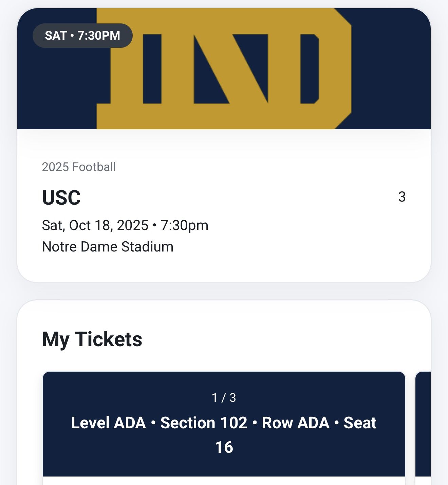
Task: Tap the Sat, Oct 18, 2025 date line
Action: [95, 225]
